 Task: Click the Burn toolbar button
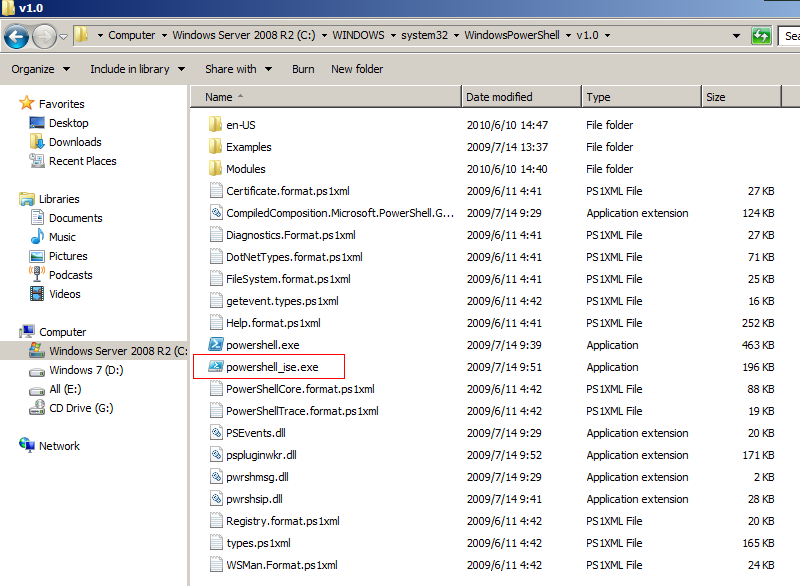coord(303,69)
